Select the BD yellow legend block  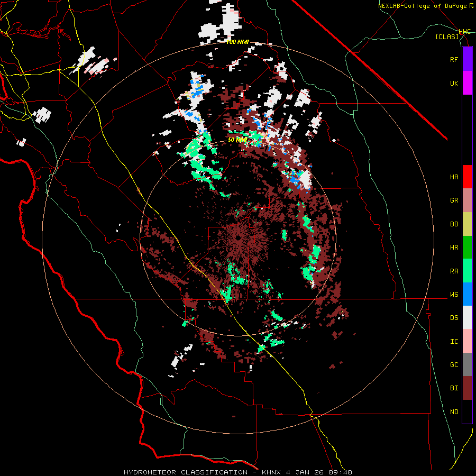click(x=467, y=224)
